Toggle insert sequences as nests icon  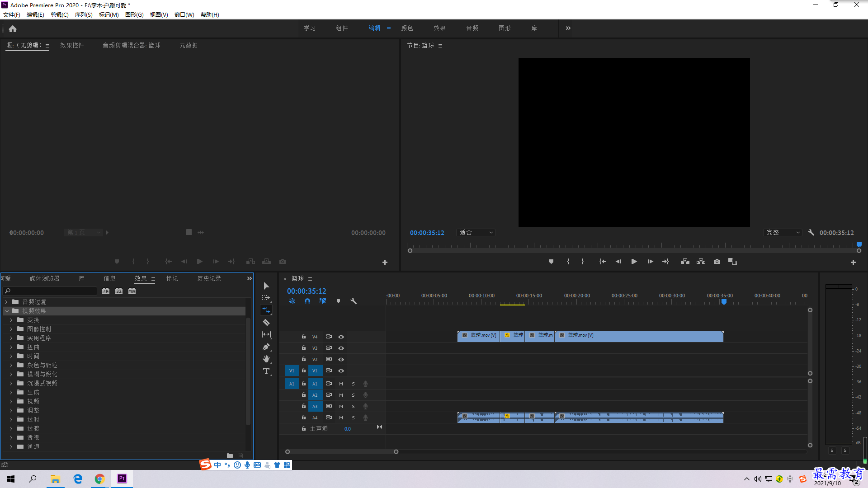[x=292, y=301]
